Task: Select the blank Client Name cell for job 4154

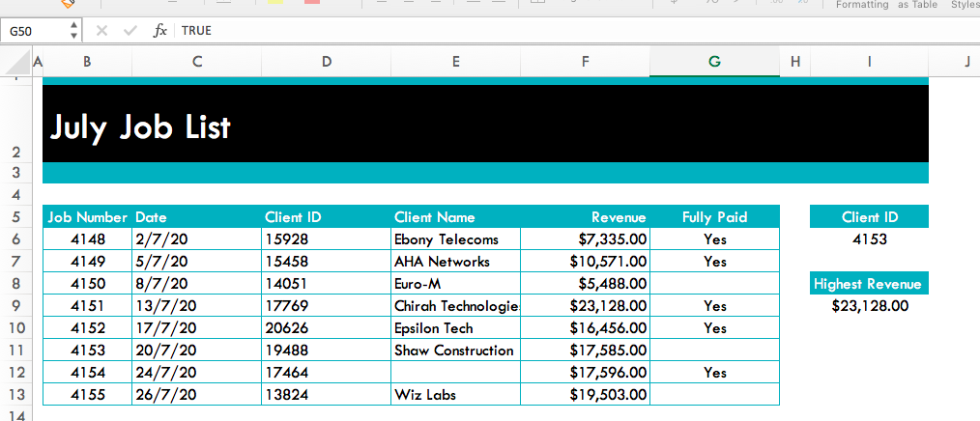Action: tap(455, 373)
